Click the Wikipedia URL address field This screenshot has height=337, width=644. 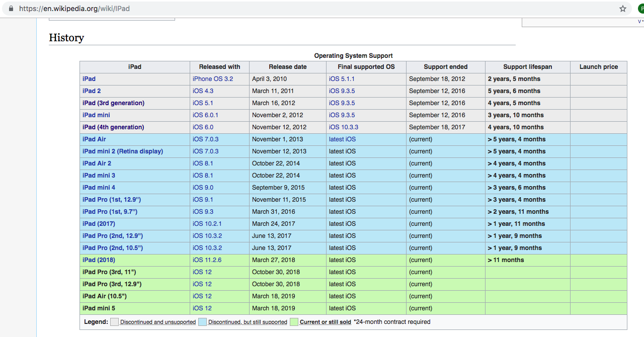[317, 9]
